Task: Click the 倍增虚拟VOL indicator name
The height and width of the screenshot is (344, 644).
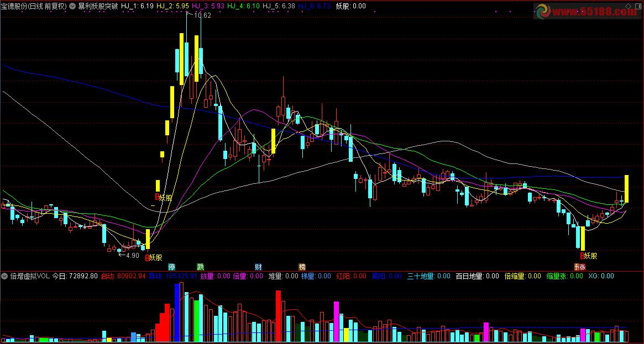Action: (x=30, y=276)
